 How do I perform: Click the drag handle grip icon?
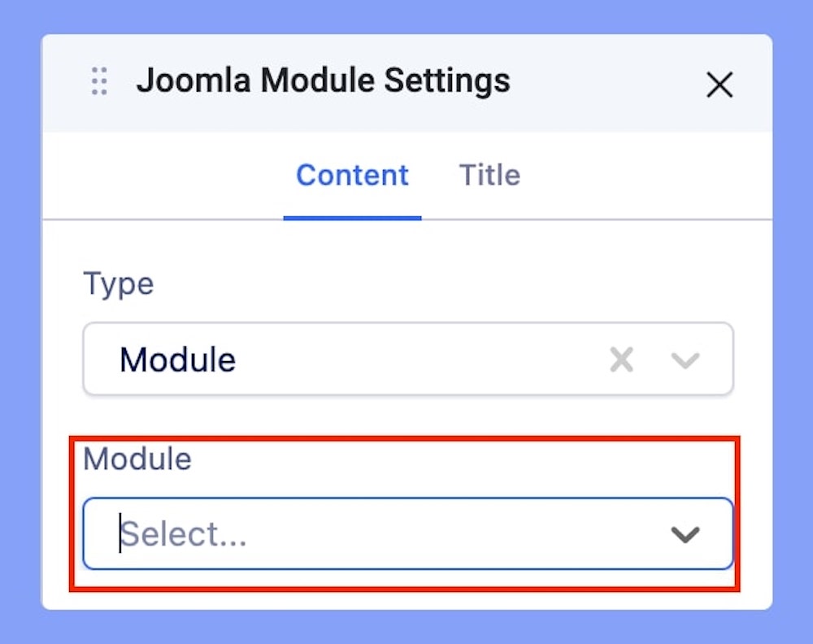pyautogui.click(x=99, y=82)
